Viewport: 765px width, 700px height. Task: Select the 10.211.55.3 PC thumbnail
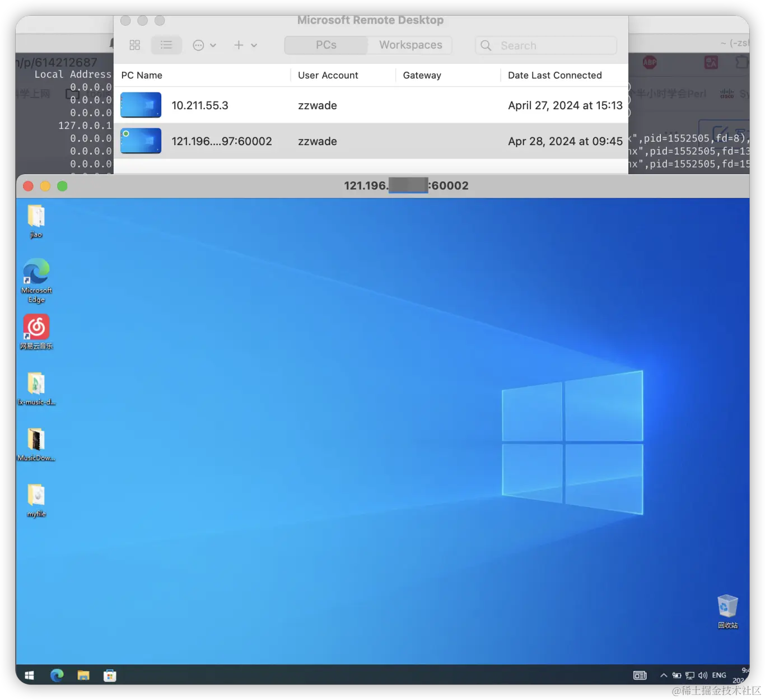[x=141, y=105]
